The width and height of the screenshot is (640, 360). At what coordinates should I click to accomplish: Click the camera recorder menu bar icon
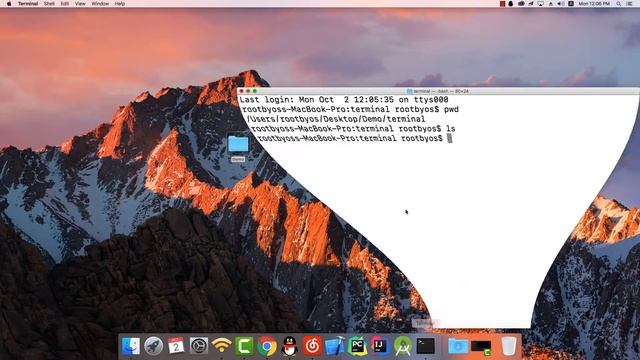[x=521, y=4]
